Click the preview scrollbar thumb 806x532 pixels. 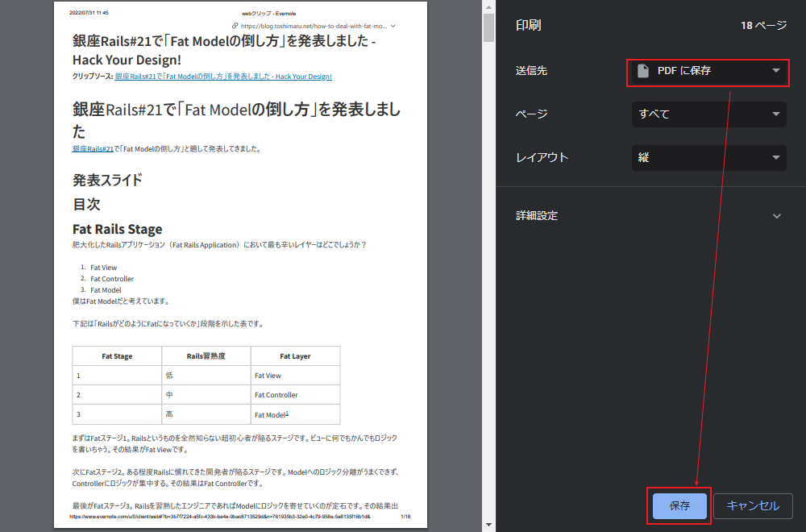pyautogui.click(x=488, y=27)
